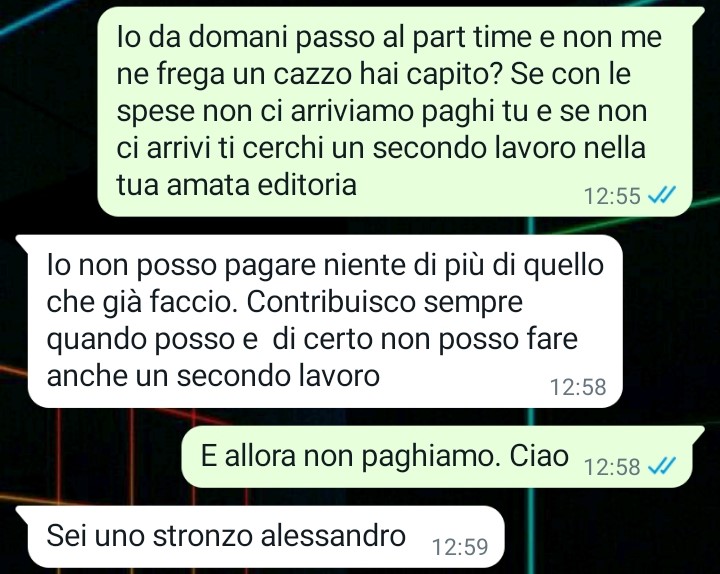Select the message starting 'Io da domani passo'
The width and height of the screenshot is (720, 574).
pos(394,112)
